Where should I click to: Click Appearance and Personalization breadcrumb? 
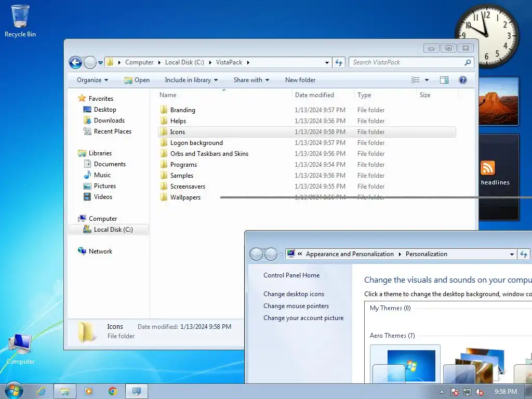[350, 254]
